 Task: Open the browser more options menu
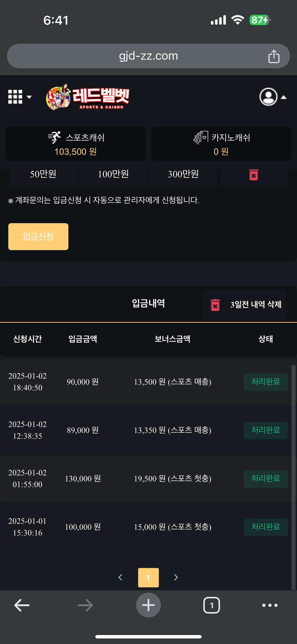pos(270,605)
